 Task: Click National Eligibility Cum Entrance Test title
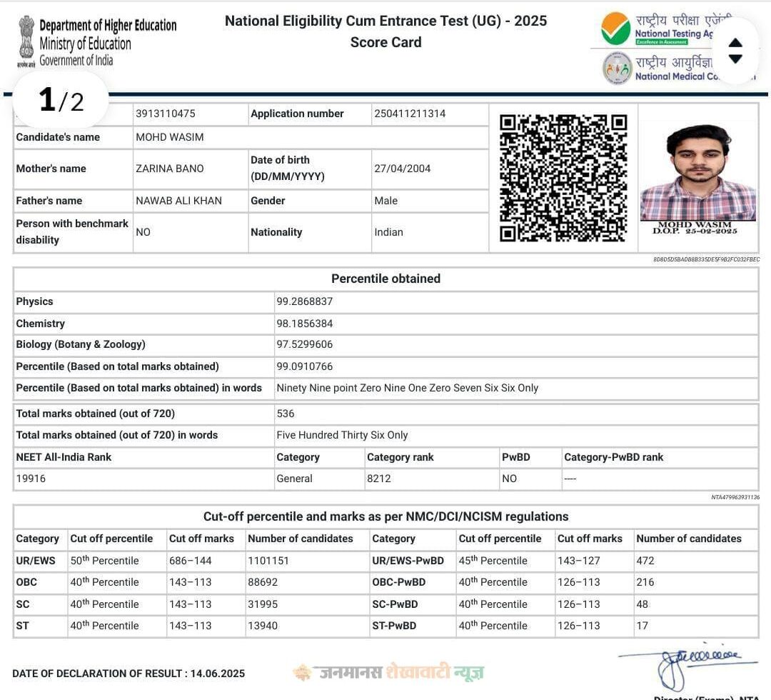pyautogui.click(x=385, y=21)
